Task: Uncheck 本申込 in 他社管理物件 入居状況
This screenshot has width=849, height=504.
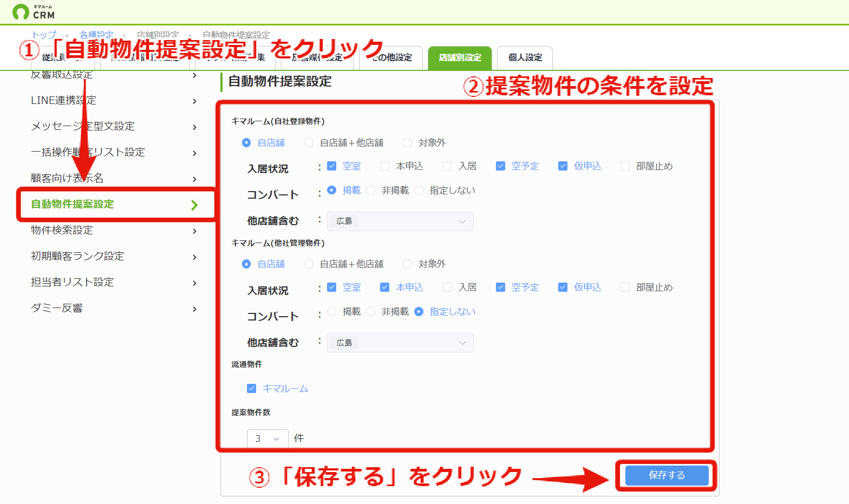Action: pyautogui.click(x=384, y=287)
